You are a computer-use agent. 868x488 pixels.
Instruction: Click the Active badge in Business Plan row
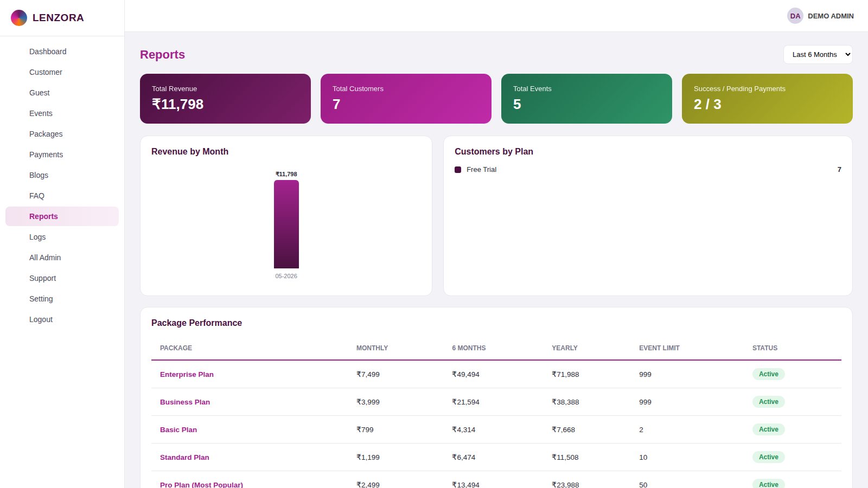pos(769,402)
